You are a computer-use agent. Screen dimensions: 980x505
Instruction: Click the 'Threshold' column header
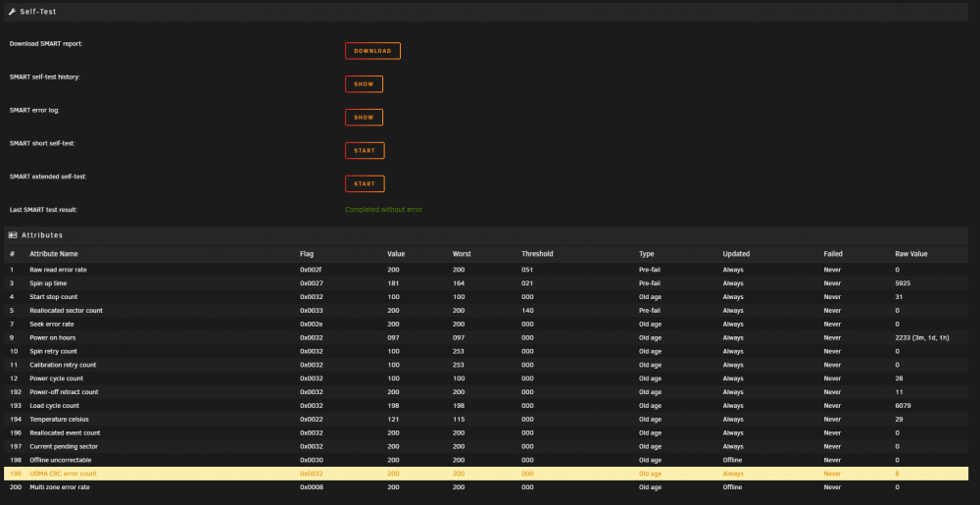[x=537, y=254]
